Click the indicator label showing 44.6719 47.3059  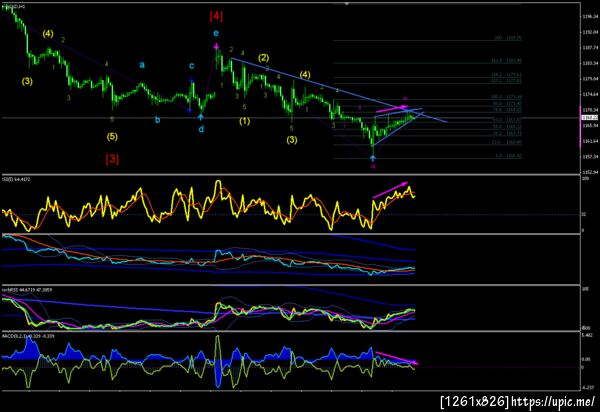(27, 290)
